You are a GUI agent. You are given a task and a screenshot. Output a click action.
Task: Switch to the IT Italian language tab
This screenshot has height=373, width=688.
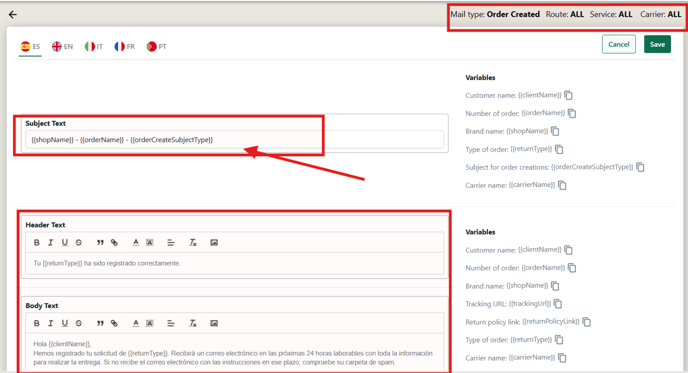click(x=93, y=47)
